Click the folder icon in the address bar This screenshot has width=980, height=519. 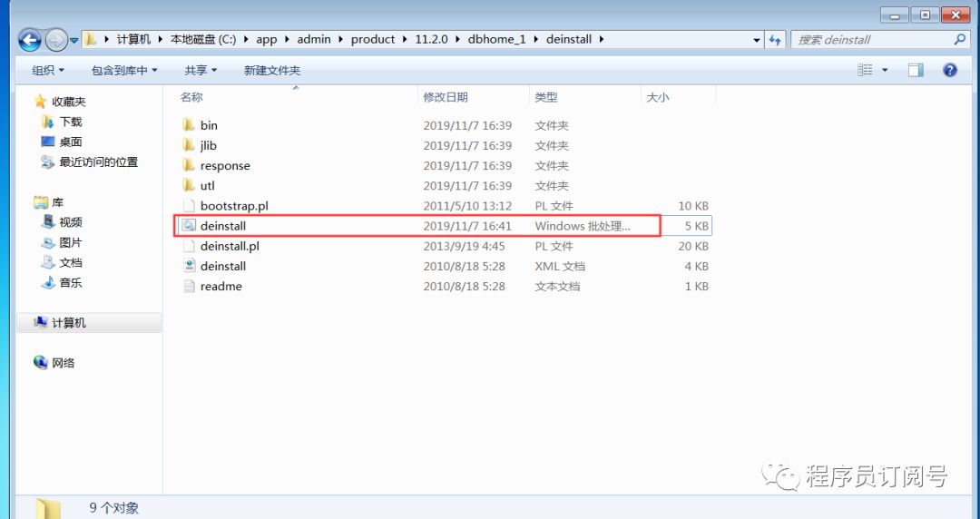pos(91,39)
